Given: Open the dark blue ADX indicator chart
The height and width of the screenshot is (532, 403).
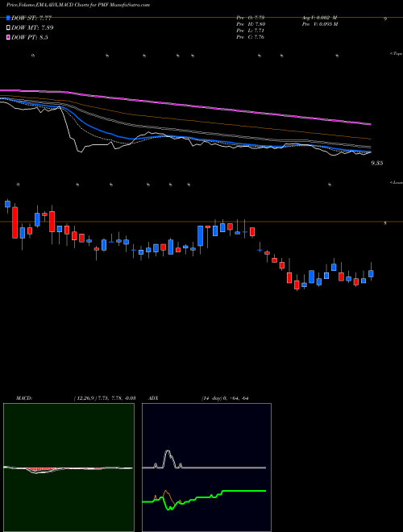Looking at the screenshot, I should click(206, 468).
